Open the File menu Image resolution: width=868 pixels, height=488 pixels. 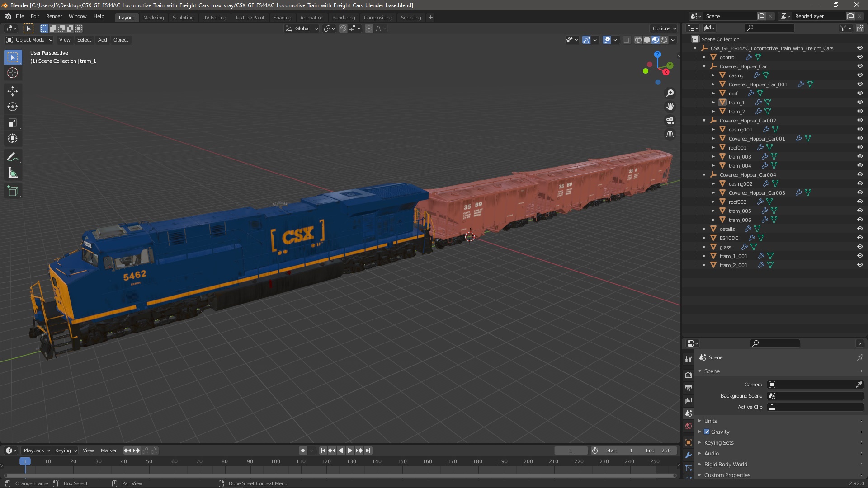[x=20, y=16]
